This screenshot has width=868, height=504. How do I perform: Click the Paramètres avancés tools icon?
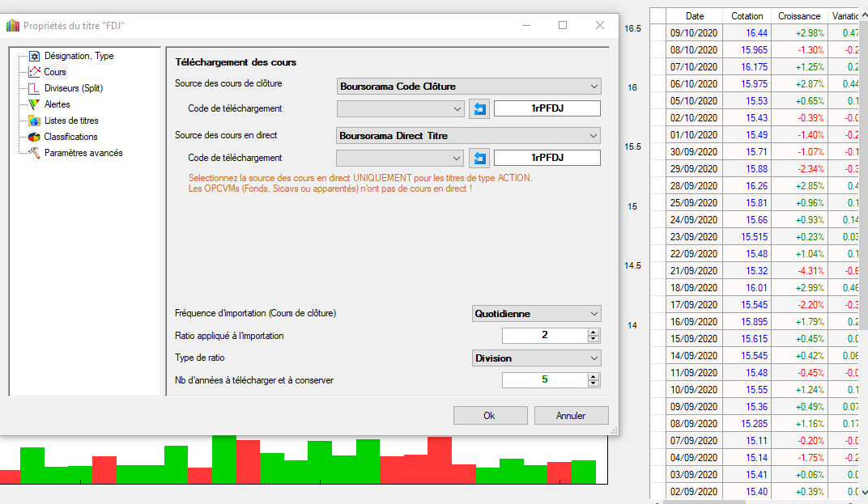34,154
